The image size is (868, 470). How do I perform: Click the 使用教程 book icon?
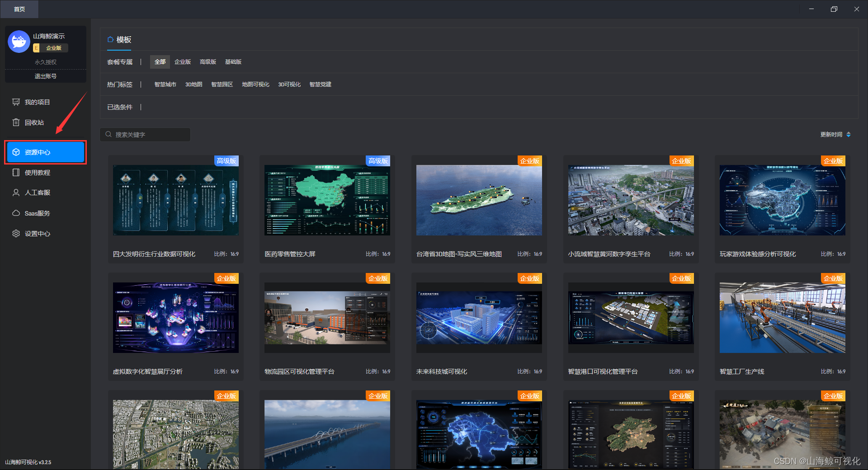click(x=16, y=173)
